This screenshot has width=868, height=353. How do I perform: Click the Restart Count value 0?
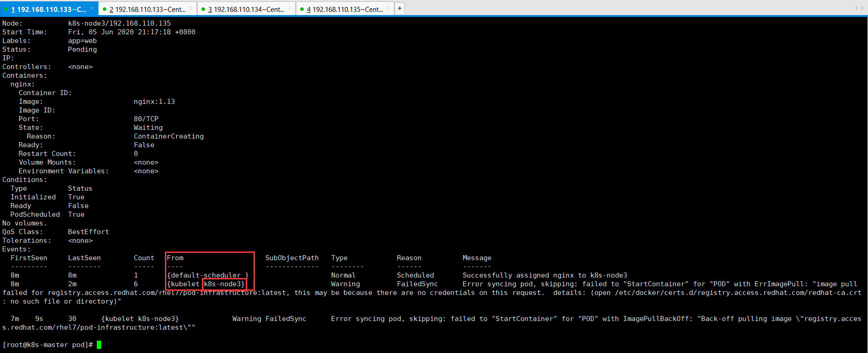coord(136,154)
